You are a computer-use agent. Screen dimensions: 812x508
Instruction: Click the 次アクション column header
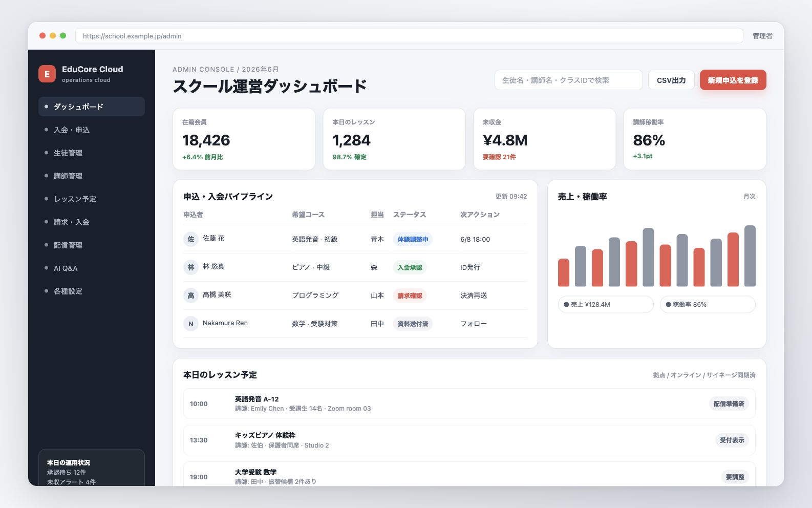tap(480, 215)
